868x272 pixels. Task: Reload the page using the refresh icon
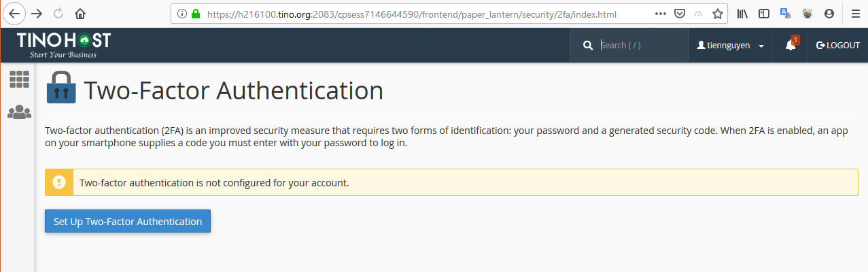58,14
